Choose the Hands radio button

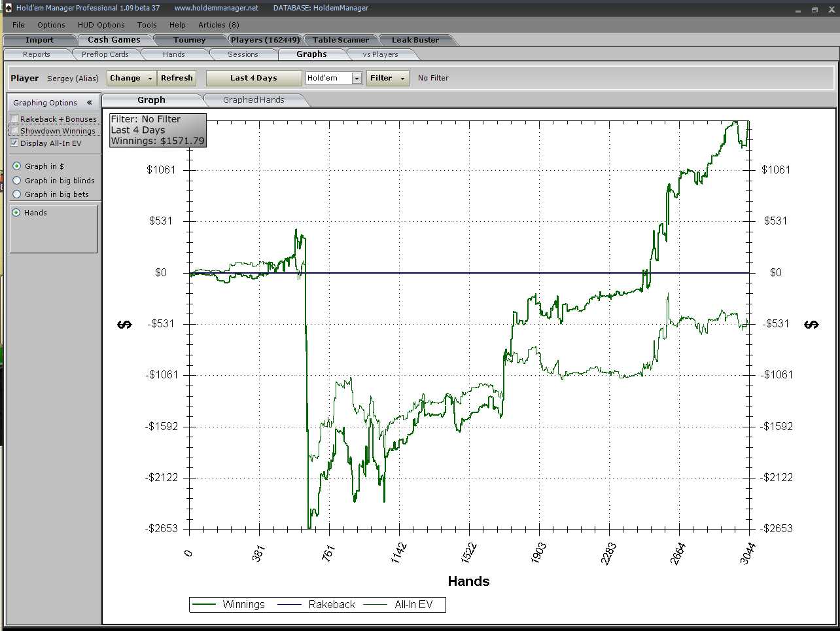(17, 213)
